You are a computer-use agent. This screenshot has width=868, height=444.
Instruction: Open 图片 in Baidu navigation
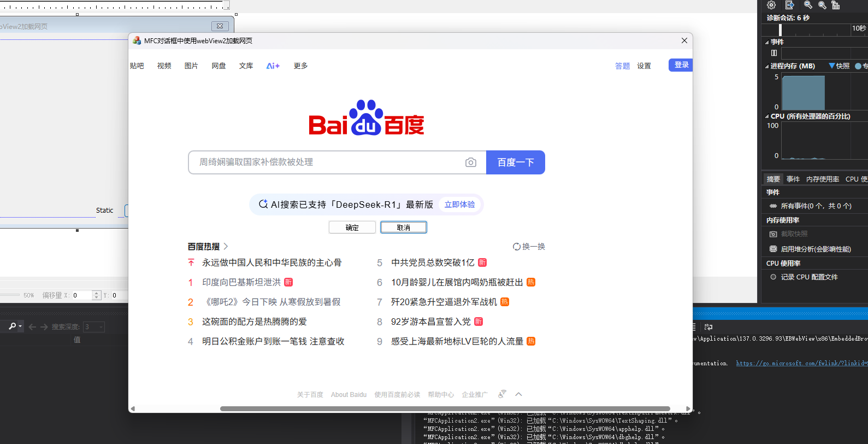(192, 66)
